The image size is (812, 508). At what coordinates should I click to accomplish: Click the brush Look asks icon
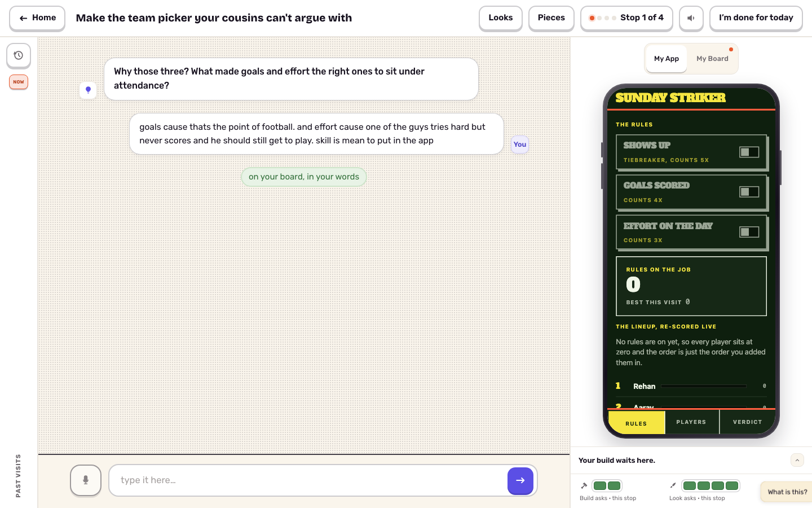[x=673, y=485]
